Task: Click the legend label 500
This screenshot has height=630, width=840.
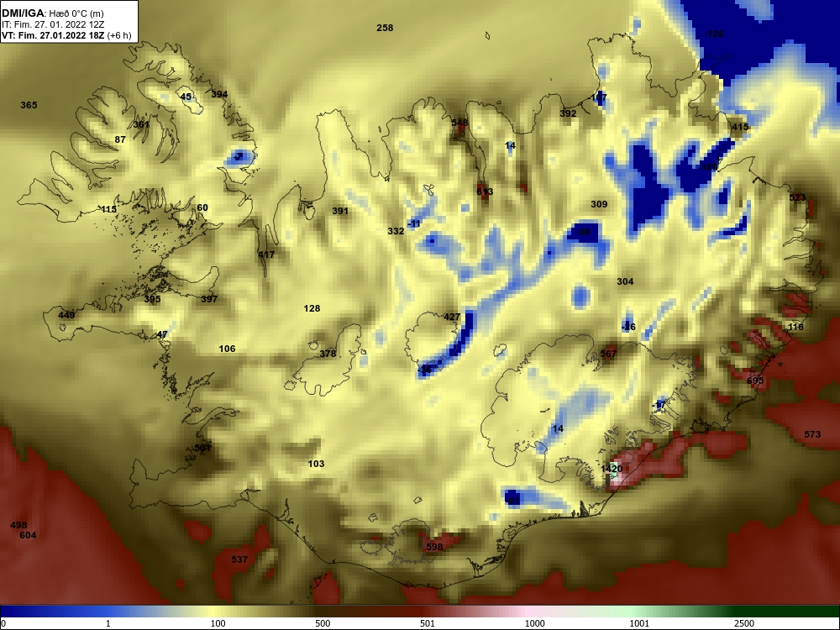Action: tap(323, 623)
